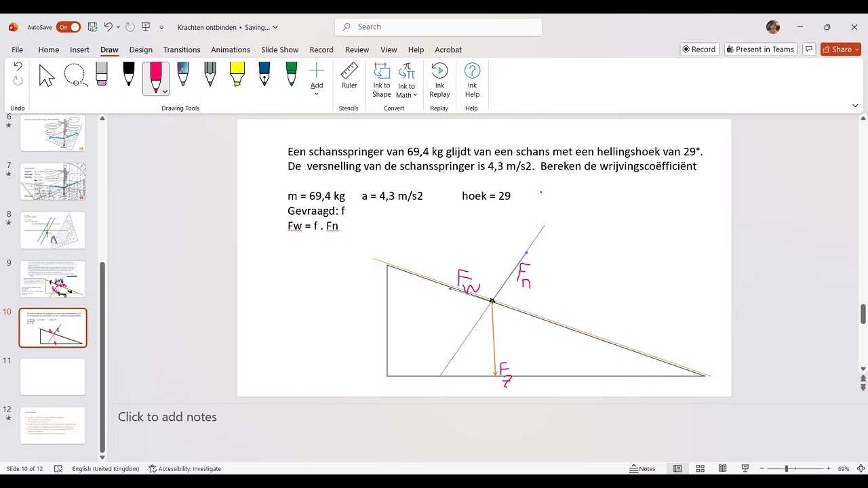Click the zoom percentage 69%
This screenshot has width=868, height=488.
[x=844, y=468]
